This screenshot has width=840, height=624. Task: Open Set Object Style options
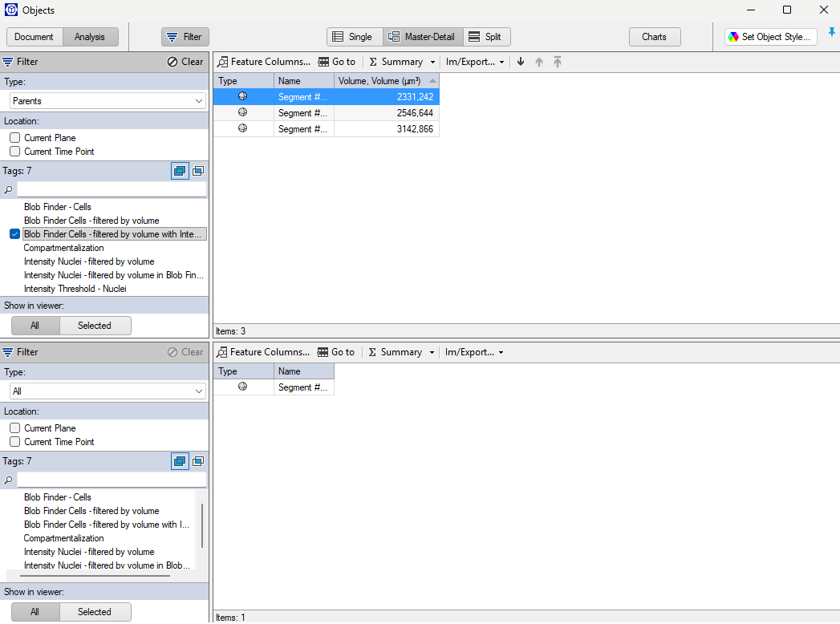pos(769,36)
